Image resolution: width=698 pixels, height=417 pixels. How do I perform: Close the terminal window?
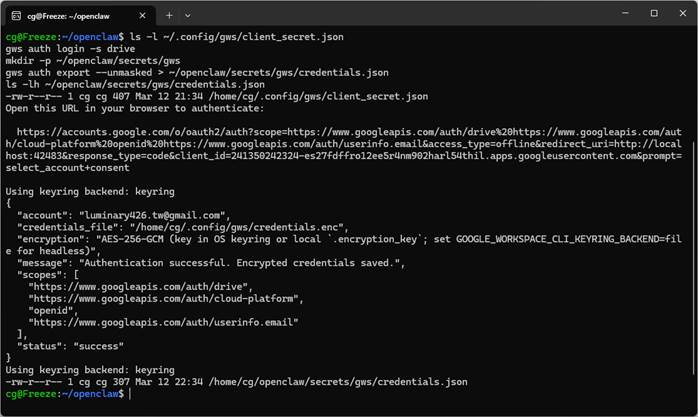pyautogui.click(x=681, y=14)
